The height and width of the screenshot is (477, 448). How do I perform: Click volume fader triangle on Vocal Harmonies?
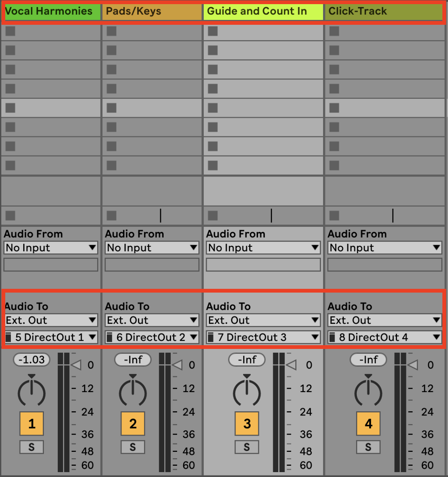click(x=76, y=365)
